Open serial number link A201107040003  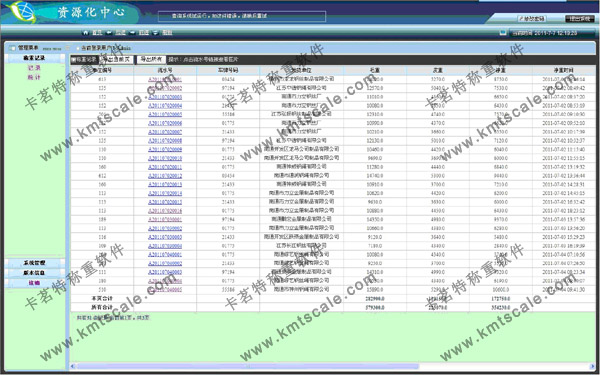point(165,272)
